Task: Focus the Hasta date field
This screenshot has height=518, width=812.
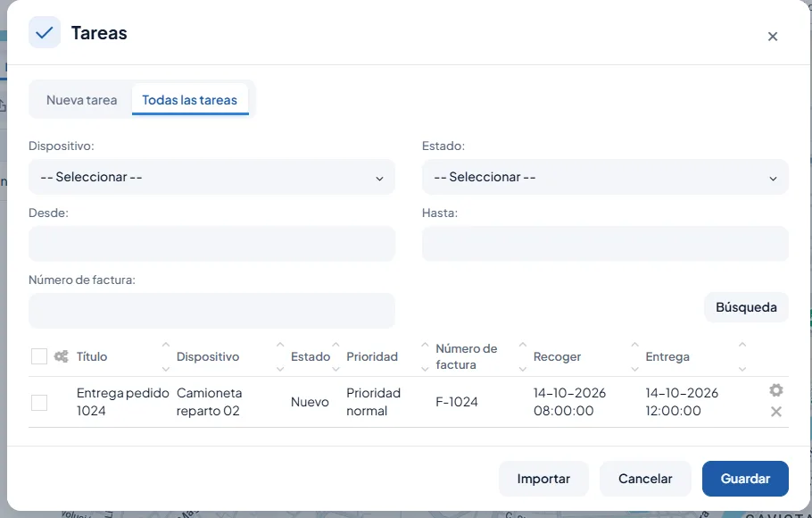Action: point(605,244)
